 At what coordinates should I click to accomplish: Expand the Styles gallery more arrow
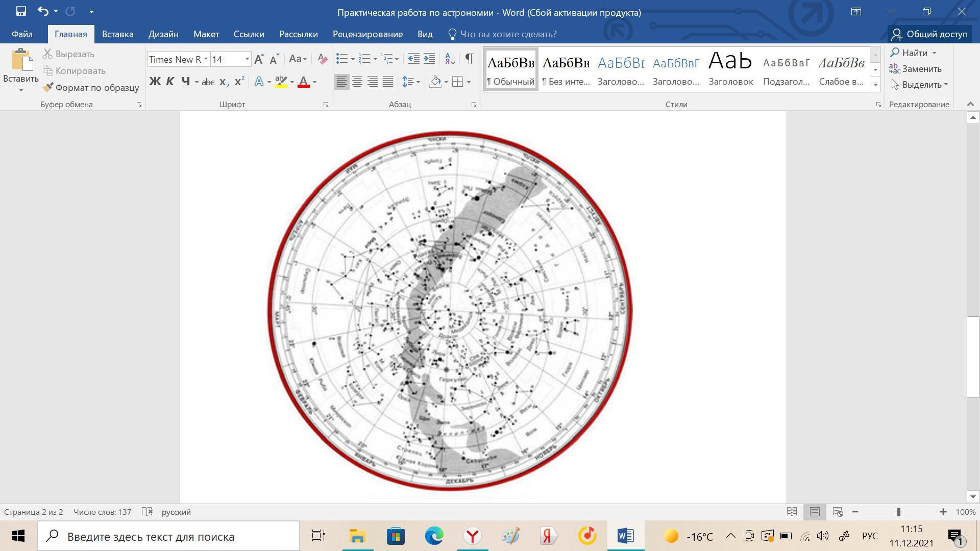coord(875,85)
